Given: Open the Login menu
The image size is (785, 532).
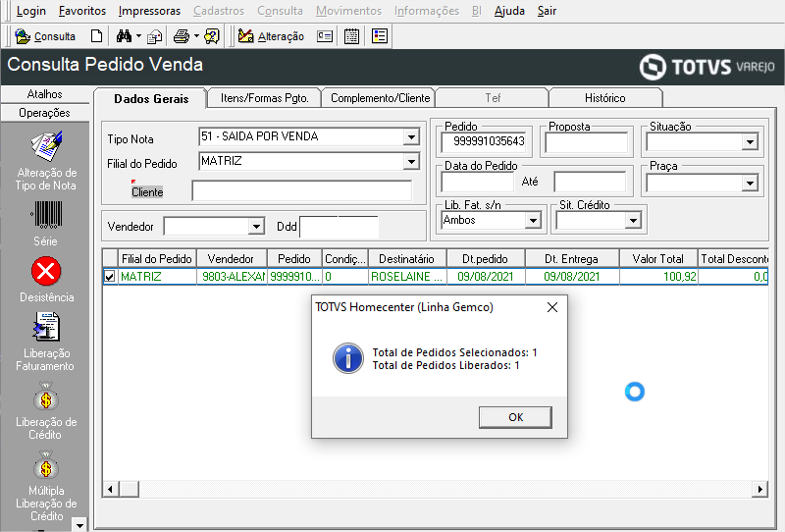Looking at the screenshot, I should [31, 11].
